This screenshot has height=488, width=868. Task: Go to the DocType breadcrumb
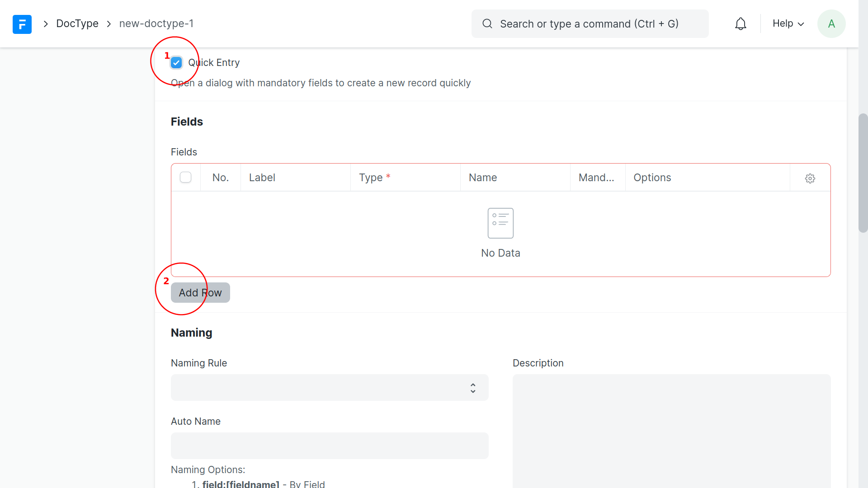pyautogui.click(x=77, y=24)
